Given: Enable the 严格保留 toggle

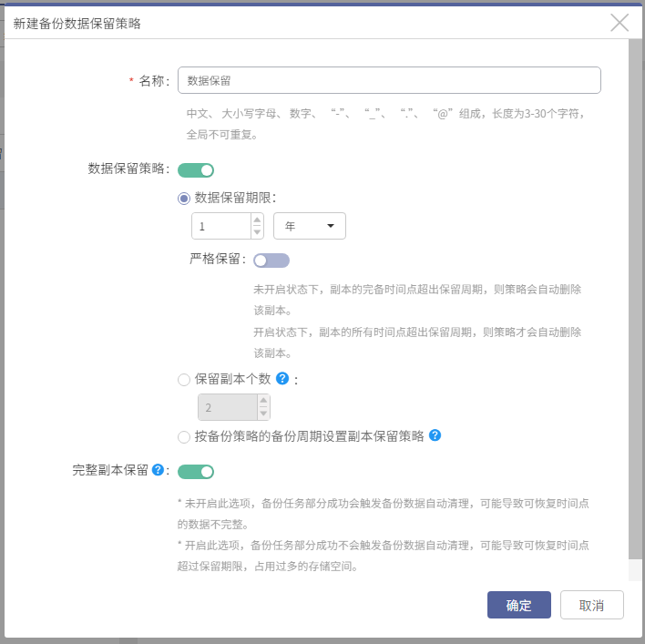Looking at the screenshot, I should pyautogui.click(x=271, y=261).
